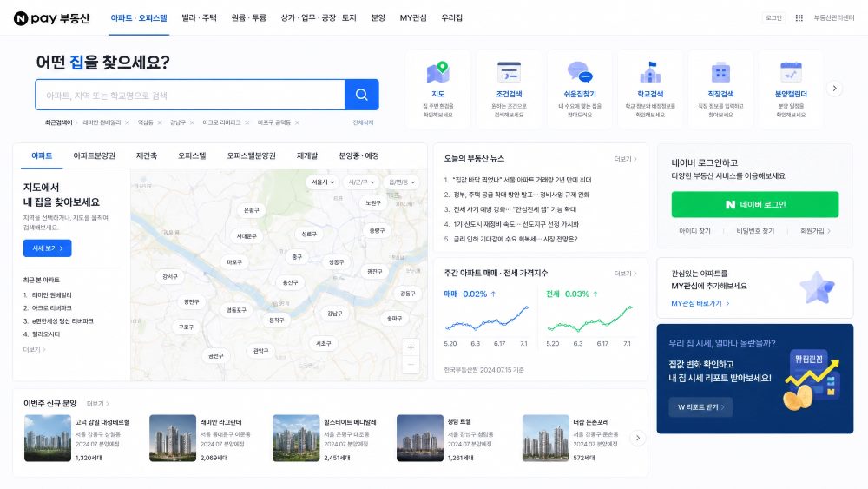Viewport: 868px width, 489px height.
Task: Remove recent search 강남구 with X
Action: tap(192, 123)
